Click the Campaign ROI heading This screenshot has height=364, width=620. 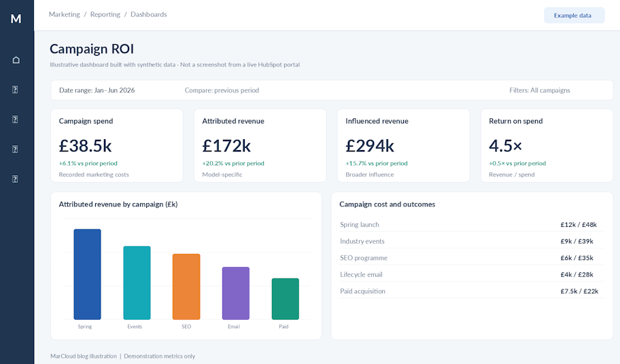click(x=92, y=49)
